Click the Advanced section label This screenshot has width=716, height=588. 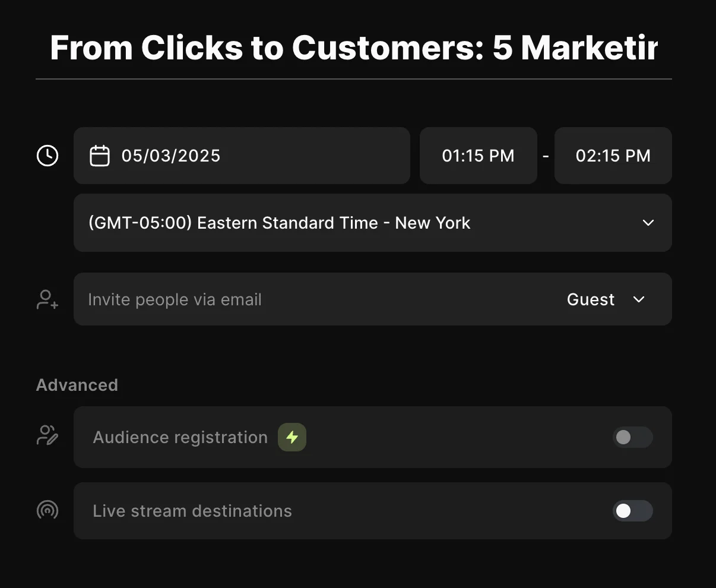[77, 385]
